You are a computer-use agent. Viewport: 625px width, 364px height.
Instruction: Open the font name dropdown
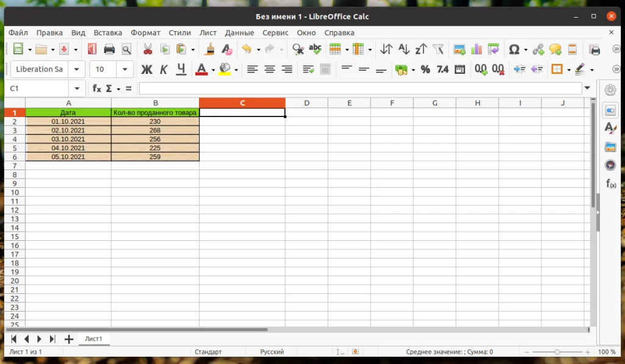(76, 70)
